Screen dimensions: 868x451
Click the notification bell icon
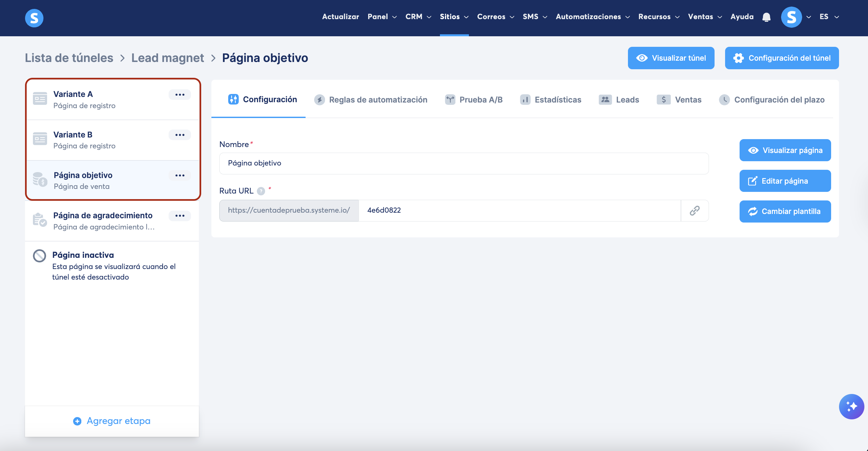pyautogui.click(x=766, y=17)
